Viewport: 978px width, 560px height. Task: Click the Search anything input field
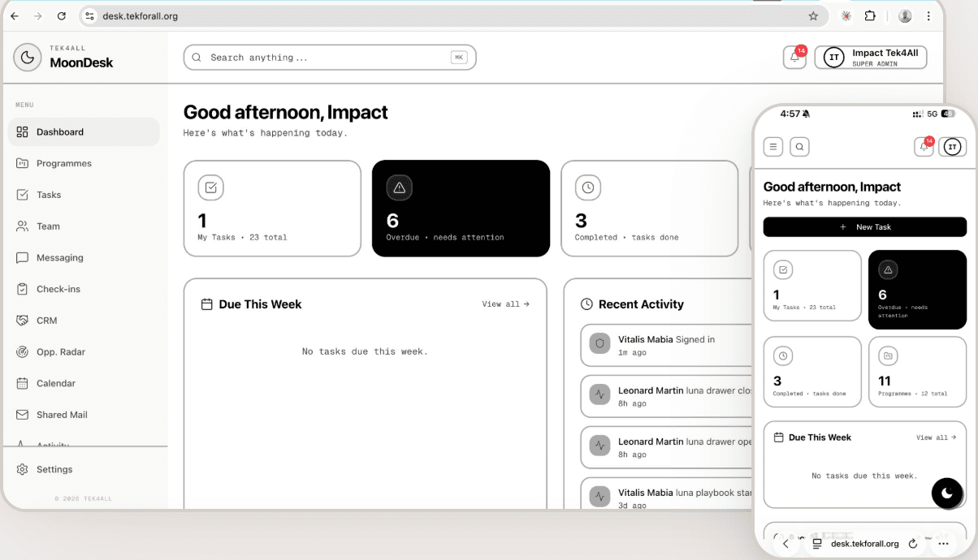coord(329,57)
